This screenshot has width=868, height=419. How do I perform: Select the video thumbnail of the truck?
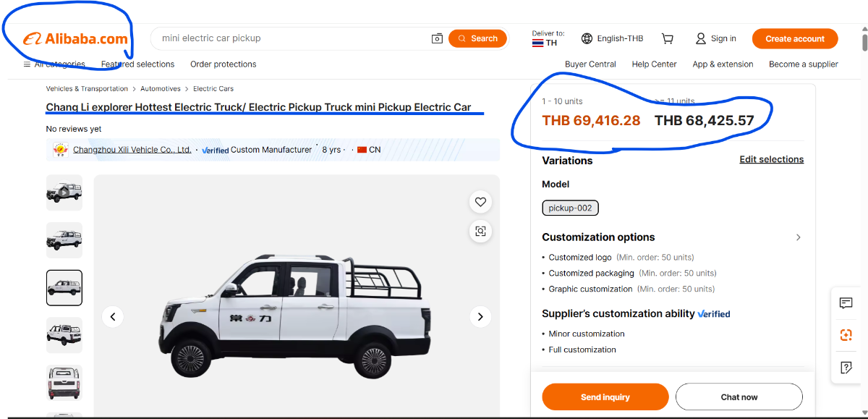point(64,192)
